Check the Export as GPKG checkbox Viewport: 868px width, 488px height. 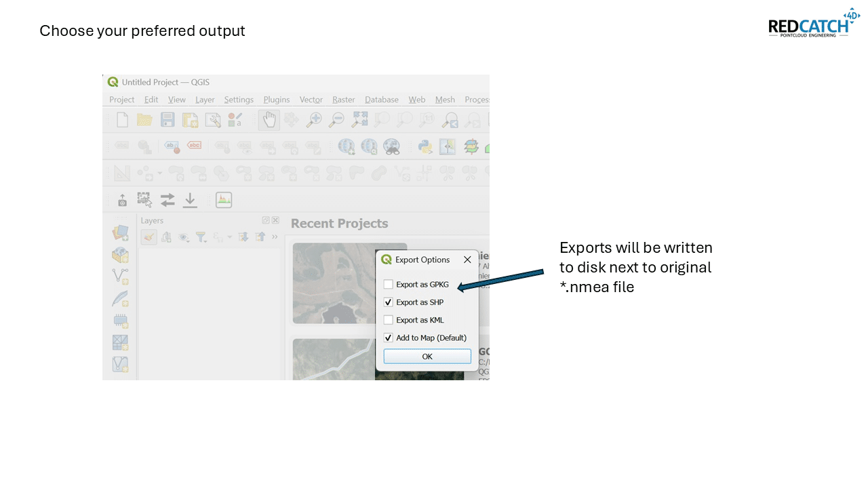389,285
